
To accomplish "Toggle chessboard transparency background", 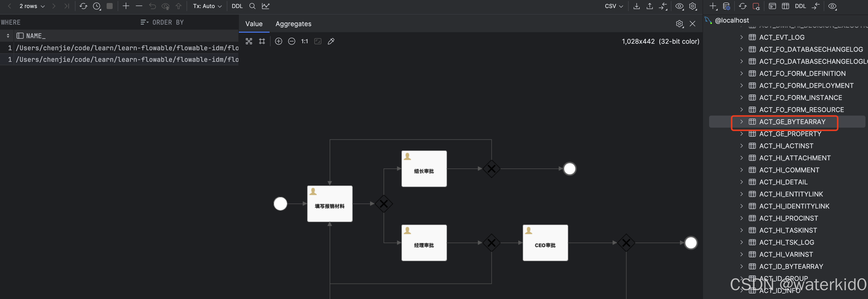I will coord(249,41).
